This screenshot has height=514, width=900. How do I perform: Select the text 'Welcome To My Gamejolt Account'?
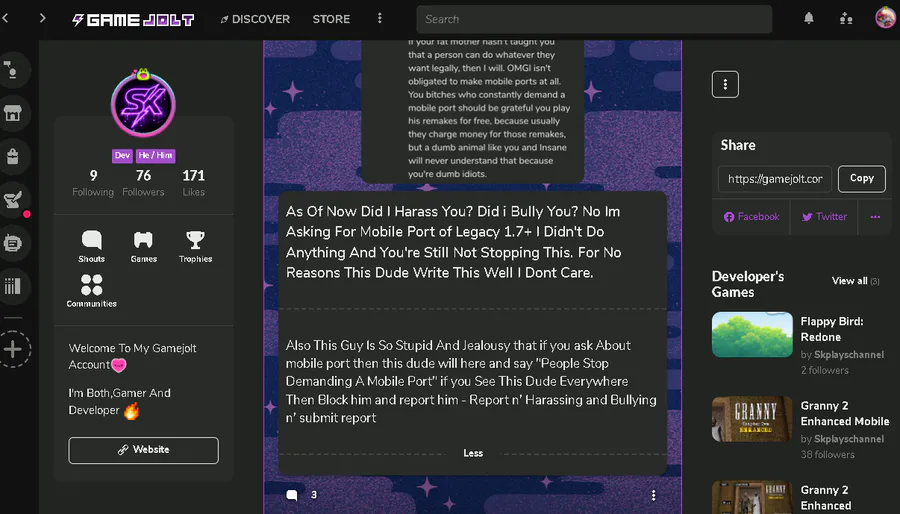tap(133, 356)
